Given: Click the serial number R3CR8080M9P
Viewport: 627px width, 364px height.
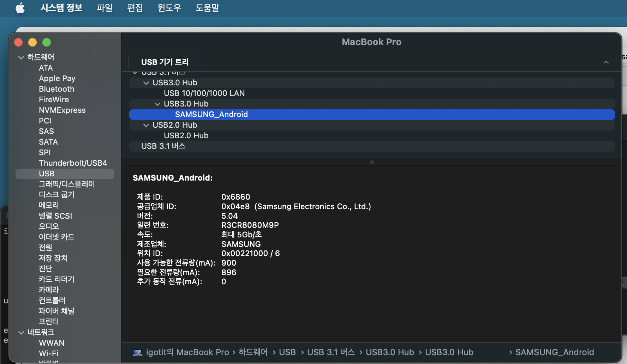Looking at the screenshot, I should 250,225.
